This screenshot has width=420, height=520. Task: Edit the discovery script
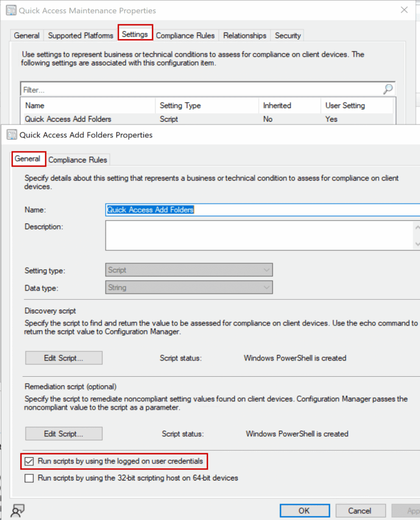point(63,357)
